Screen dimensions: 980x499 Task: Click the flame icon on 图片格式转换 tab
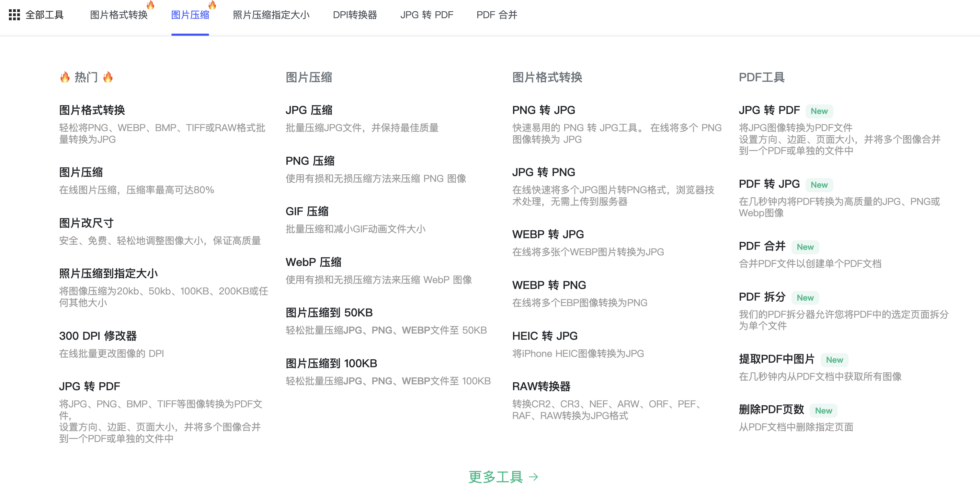click(150, 5)
